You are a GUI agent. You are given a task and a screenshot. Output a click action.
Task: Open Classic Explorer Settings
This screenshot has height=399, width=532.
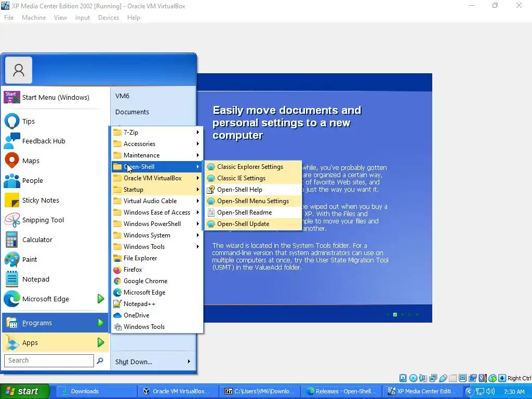click(253, 167)
